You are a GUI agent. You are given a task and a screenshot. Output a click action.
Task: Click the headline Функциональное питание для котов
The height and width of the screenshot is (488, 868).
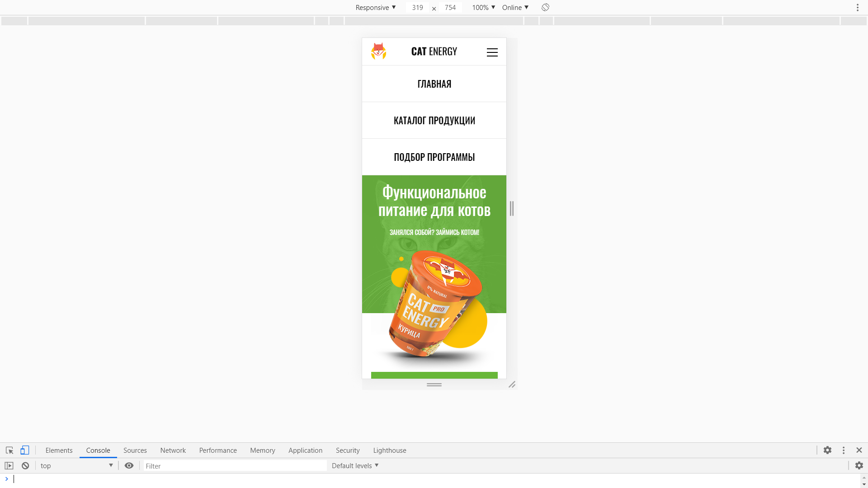(x=434, y=202)
